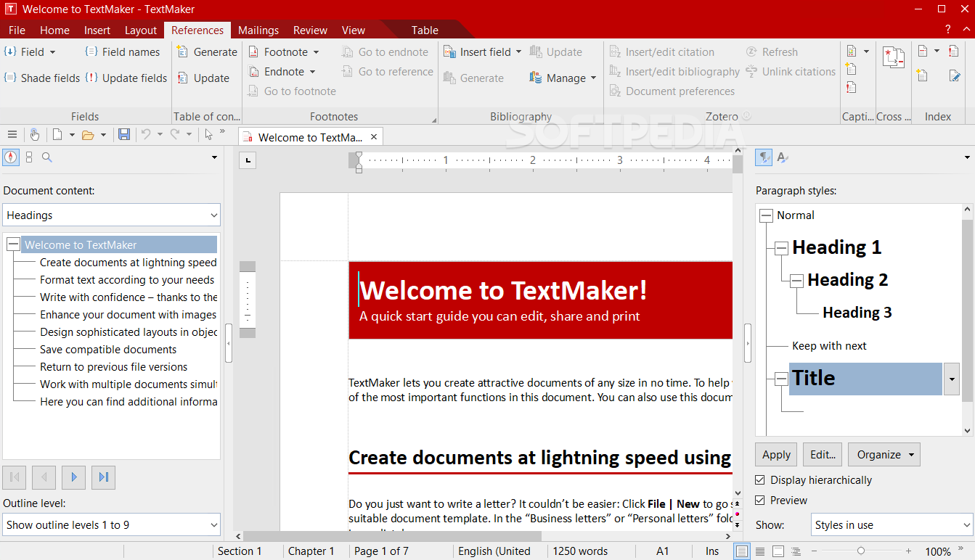Image resolution: width=975 pixels, height=560 pixels.
Task: Click the Edit... style button
Action: point(823,455)
